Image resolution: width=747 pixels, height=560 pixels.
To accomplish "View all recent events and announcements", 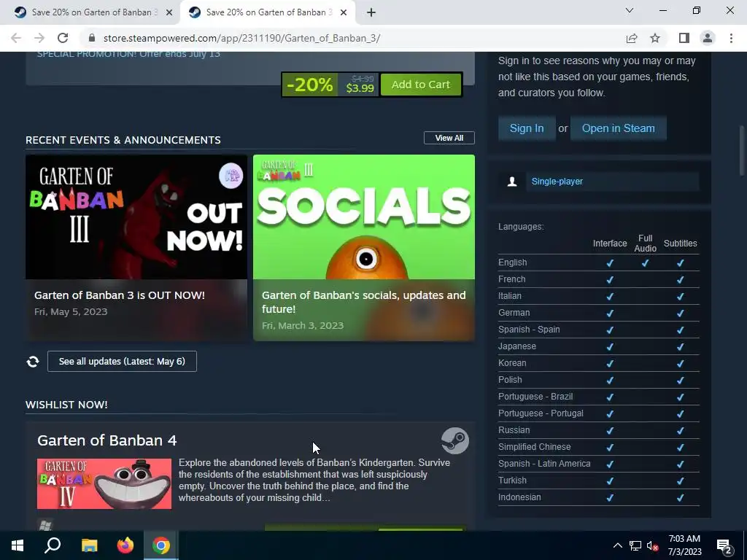I will (449, 138).
